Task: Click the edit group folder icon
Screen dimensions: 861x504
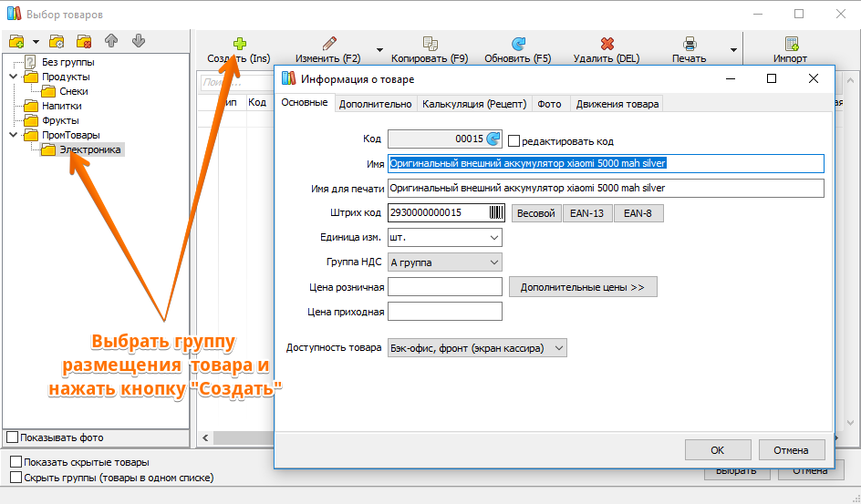Action: [57, 42]
